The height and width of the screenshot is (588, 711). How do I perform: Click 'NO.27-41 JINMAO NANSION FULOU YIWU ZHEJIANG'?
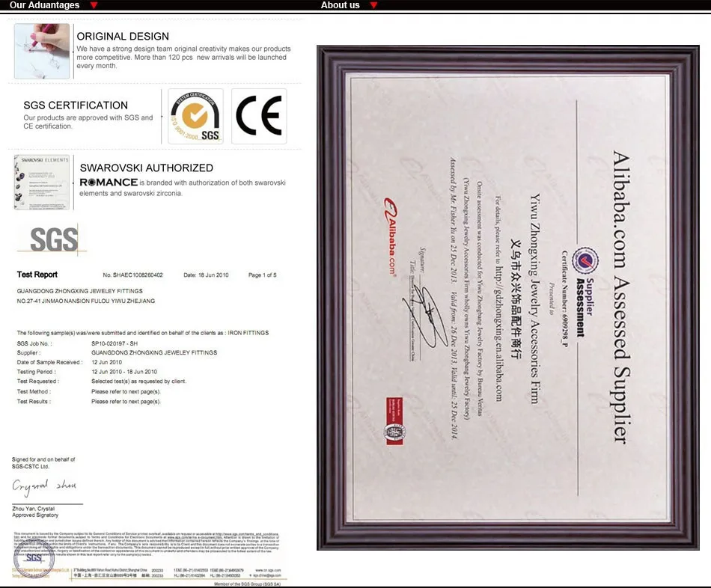[x=86, y=301]
